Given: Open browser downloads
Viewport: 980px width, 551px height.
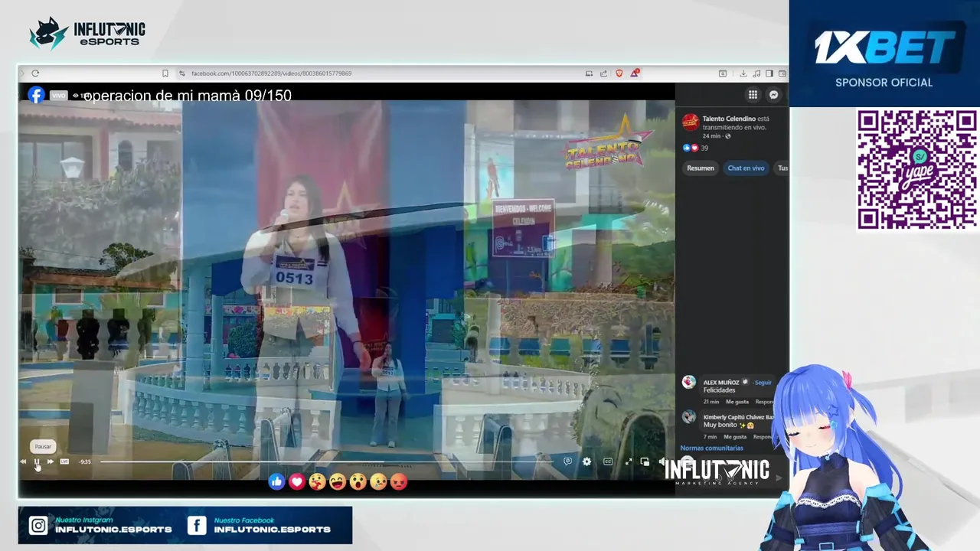Looking at the screenshot, I should [743, 73].
